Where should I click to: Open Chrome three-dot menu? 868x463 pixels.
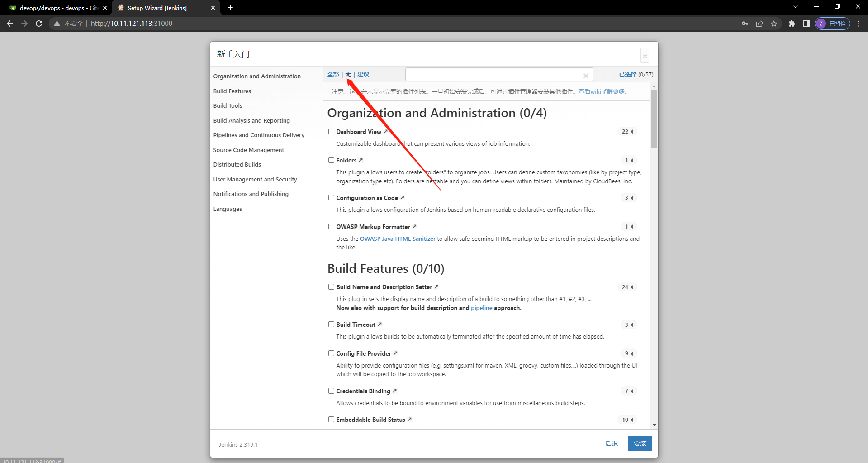pyautogui.click(x=859, y=24)
